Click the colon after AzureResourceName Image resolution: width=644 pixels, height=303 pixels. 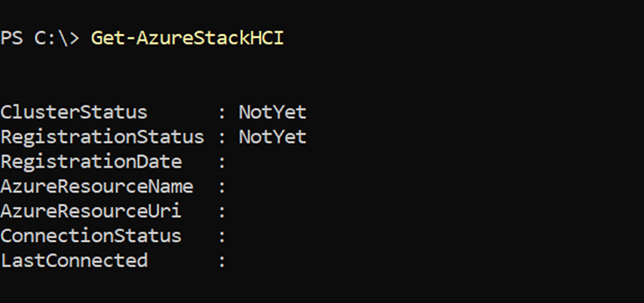click(x=222, y=188)
